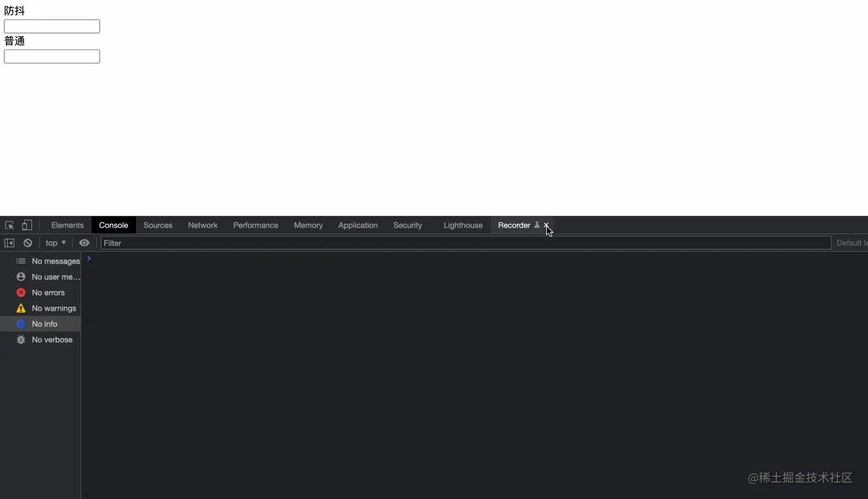The height and width of the screenshot is (499, 868).
Task: Clear the console with the ban icon
Action: (27, 243)
